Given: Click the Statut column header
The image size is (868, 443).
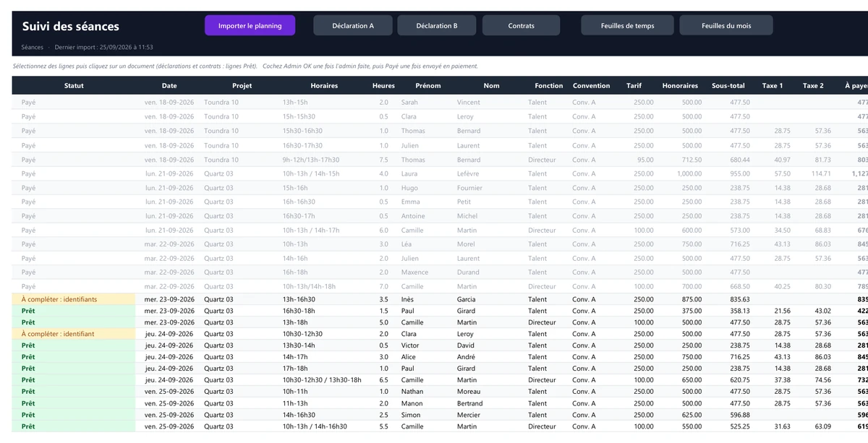Looking at the screenshot, I should coord(74,85).
